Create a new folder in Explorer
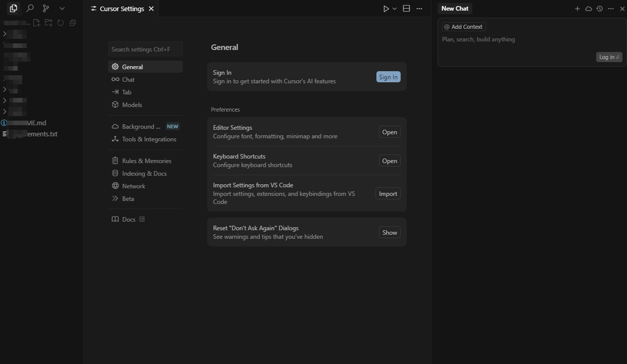The width and height of the screenshot is (627, 364). point(49,23)
